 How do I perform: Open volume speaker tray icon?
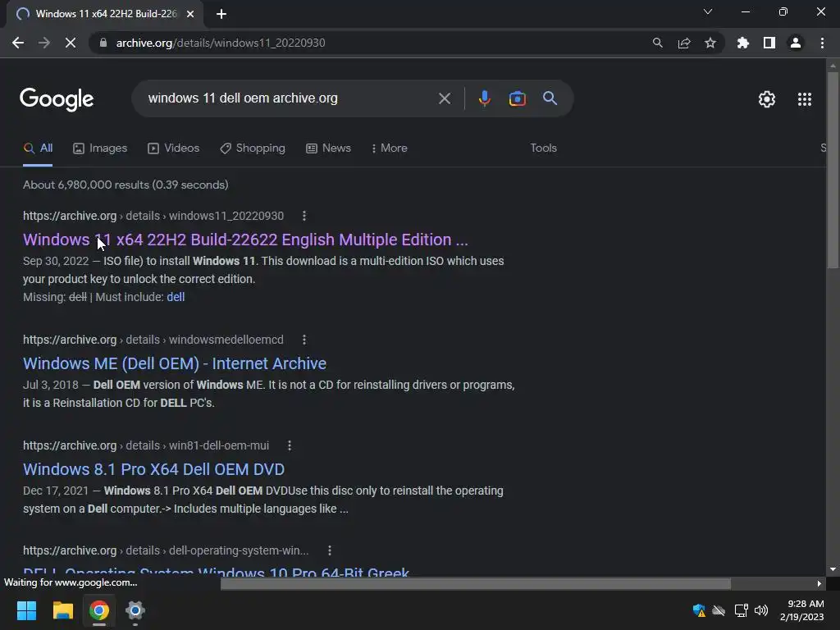760,610
